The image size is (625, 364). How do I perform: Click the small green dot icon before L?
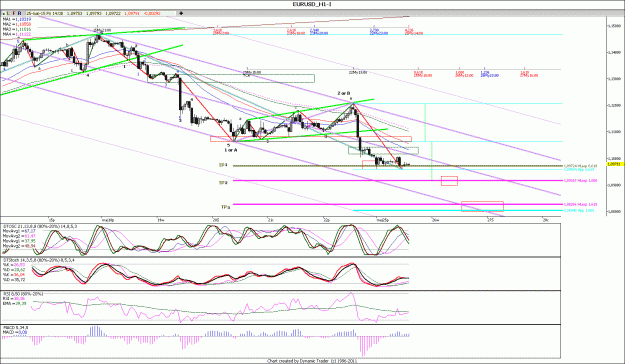(x=4, y=14)
